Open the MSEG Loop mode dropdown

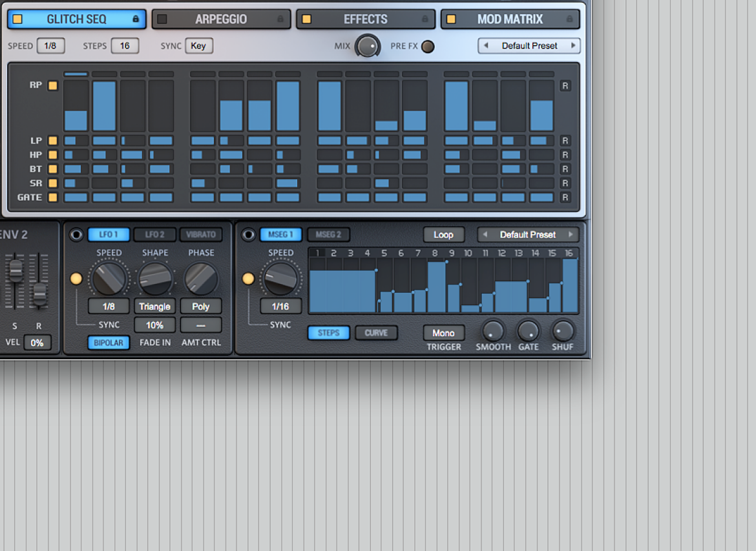443,235
